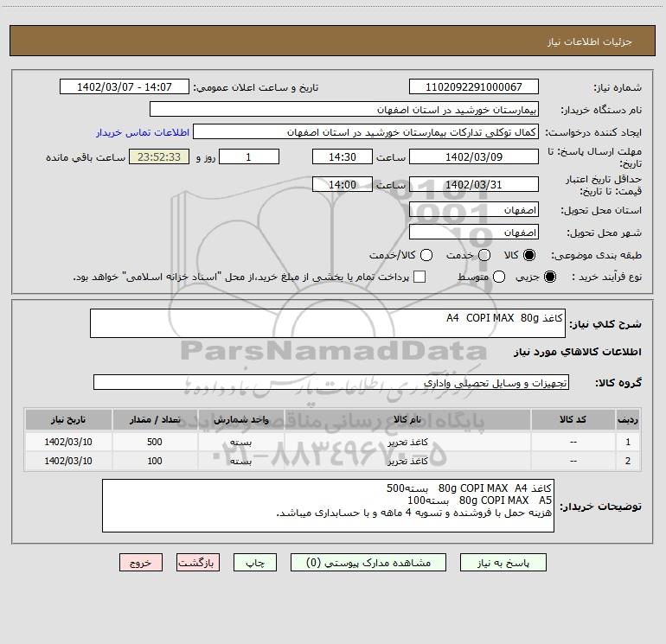The height and width of the screenshot is (644, 666).
Task: Click the delivery province field اصفهان
Action: 474,210
